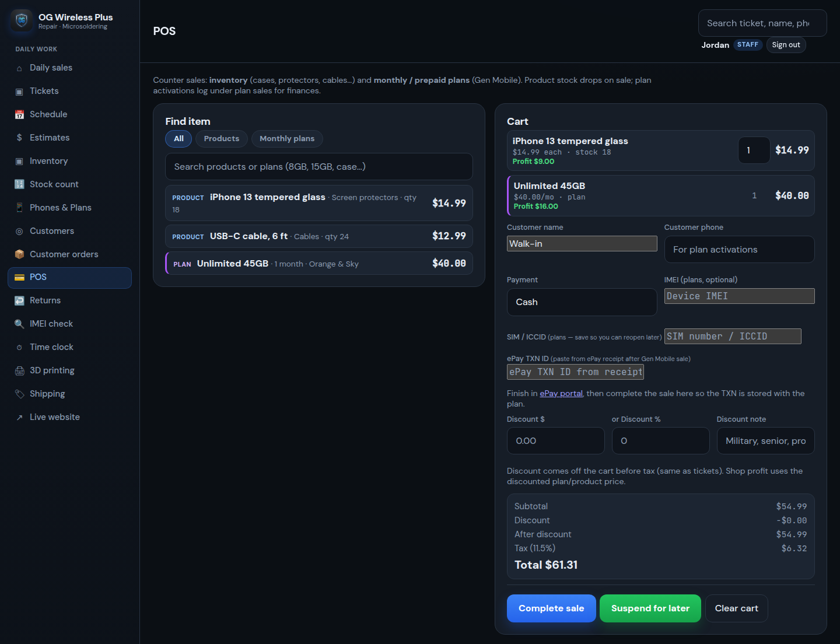
Task: Click the Schedule calendar icon
Action: (x=19, y=115)
